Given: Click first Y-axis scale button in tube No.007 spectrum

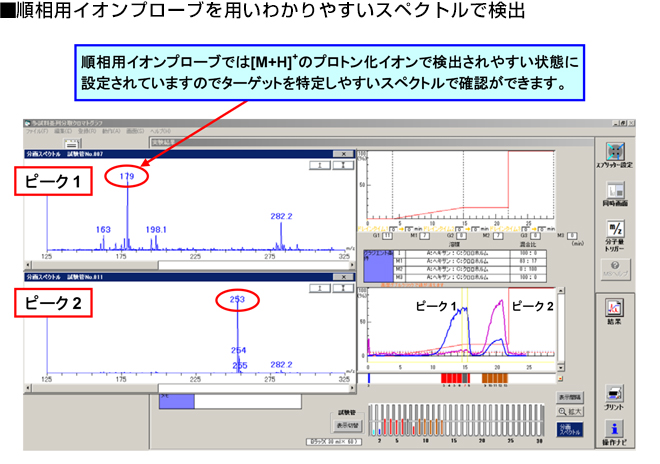Looking at the screenshot, I should pyautogui.click(x=320, y=165).
